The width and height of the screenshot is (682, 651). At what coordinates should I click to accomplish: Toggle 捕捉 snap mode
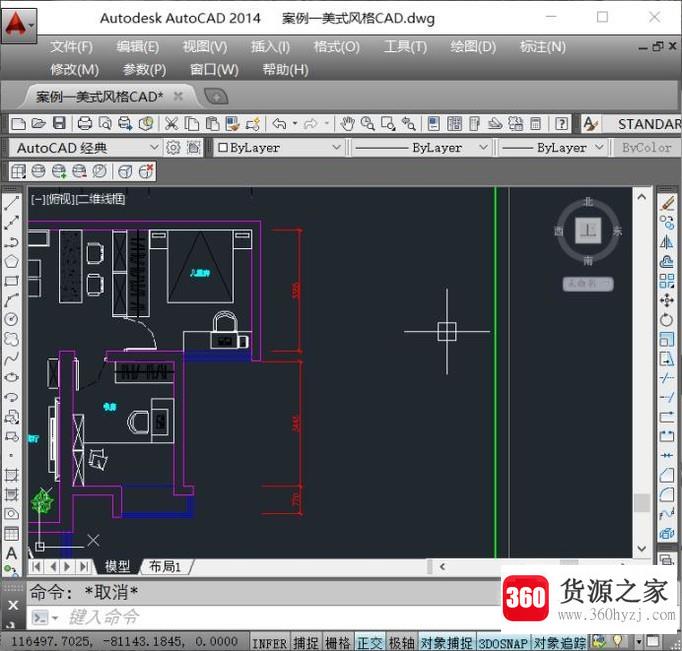click(x=305, y=642)
